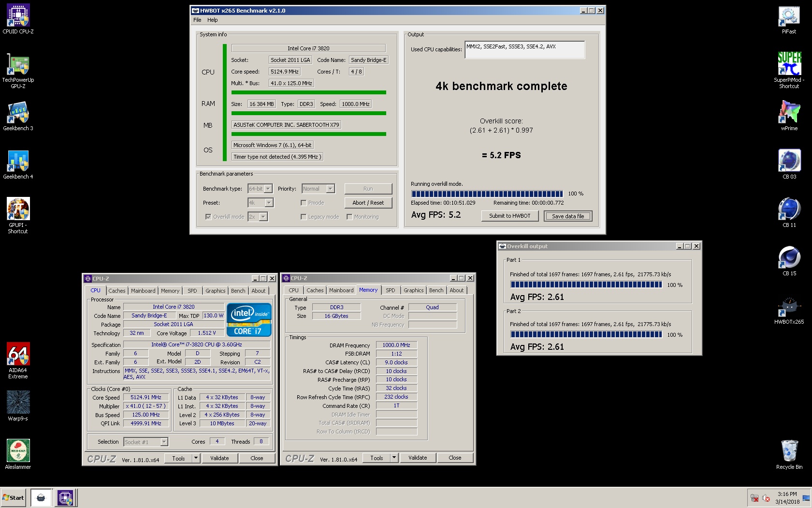
Task: Switch to Graphics tab in right CPU-Z window
Action: 414,290
